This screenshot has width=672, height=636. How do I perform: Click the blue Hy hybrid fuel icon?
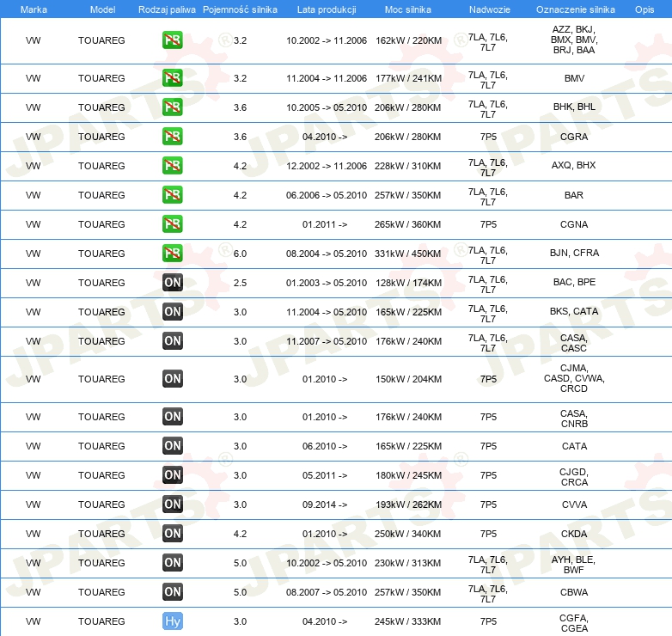(172, 621)
